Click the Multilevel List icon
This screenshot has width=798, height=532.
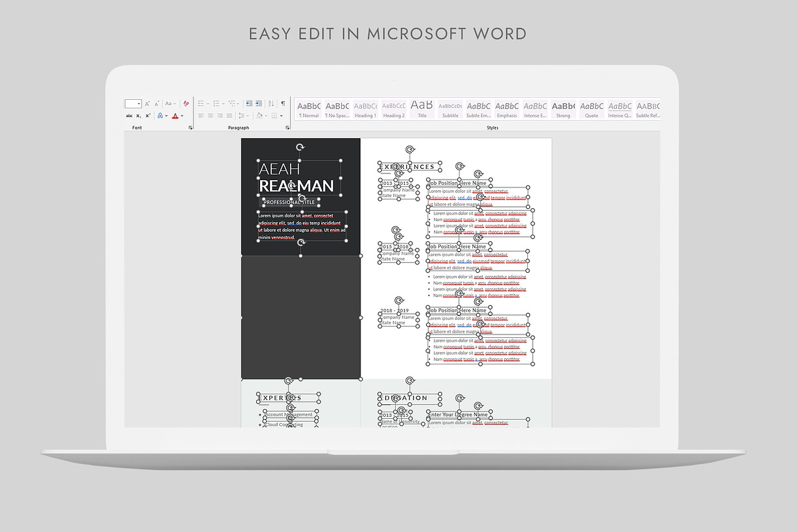(x=231, y=103)
